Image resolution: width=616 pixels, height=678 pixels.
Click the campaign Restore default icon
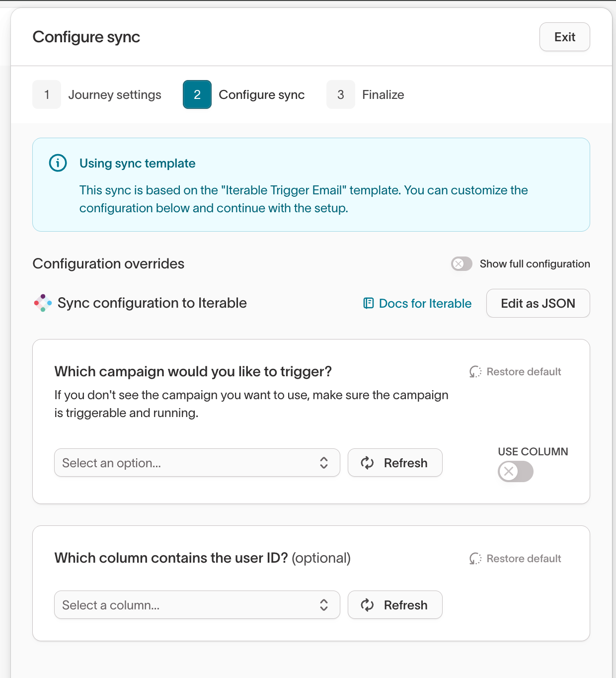click(x=475, y=372)
